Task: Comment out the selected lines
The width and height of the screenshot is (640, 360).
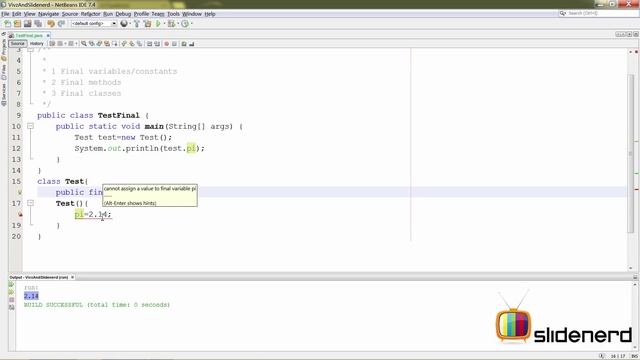Action: click(x=184, y=44)
